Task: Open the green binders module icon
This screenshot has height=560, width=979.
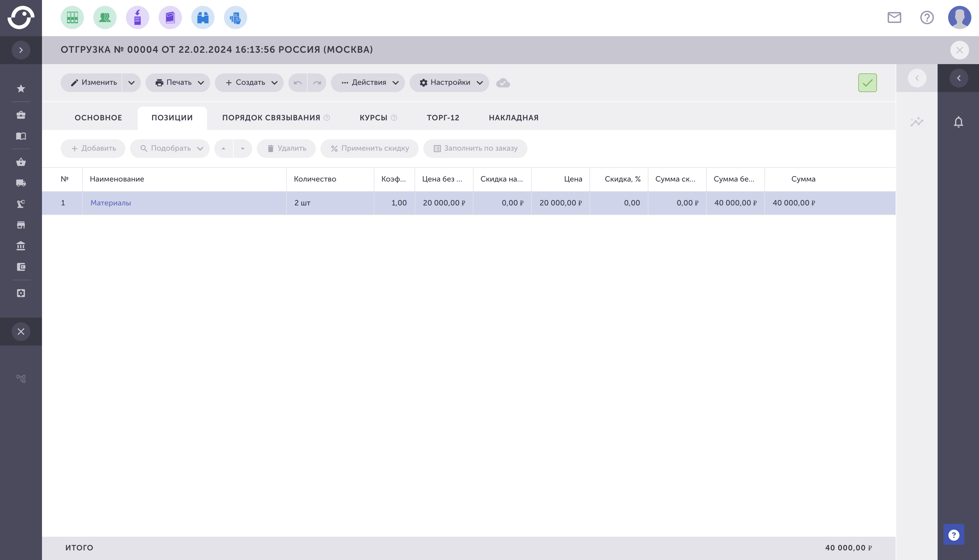Action: point(72,18)
